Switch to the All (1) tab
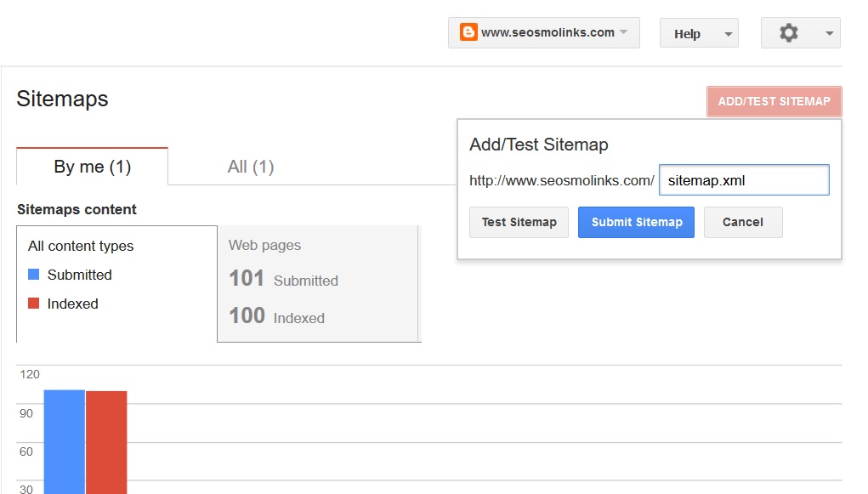The height and width of the screenshot is (494, 868). [251, 167]
